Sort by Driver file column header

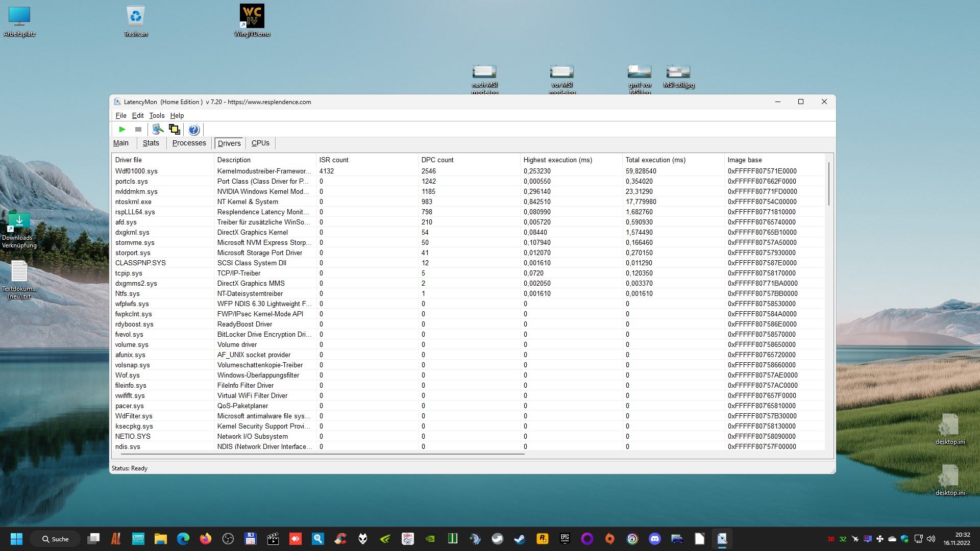(163, 160)
